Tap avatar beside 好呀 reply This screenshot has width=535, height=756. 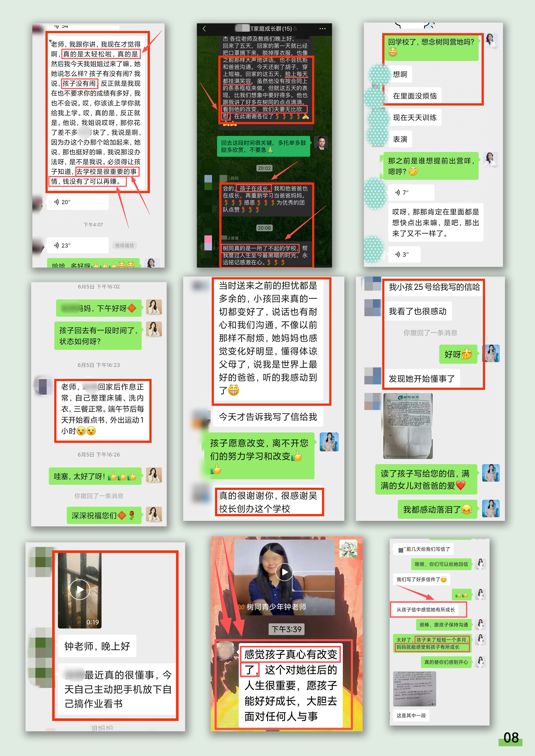(491, 354)
